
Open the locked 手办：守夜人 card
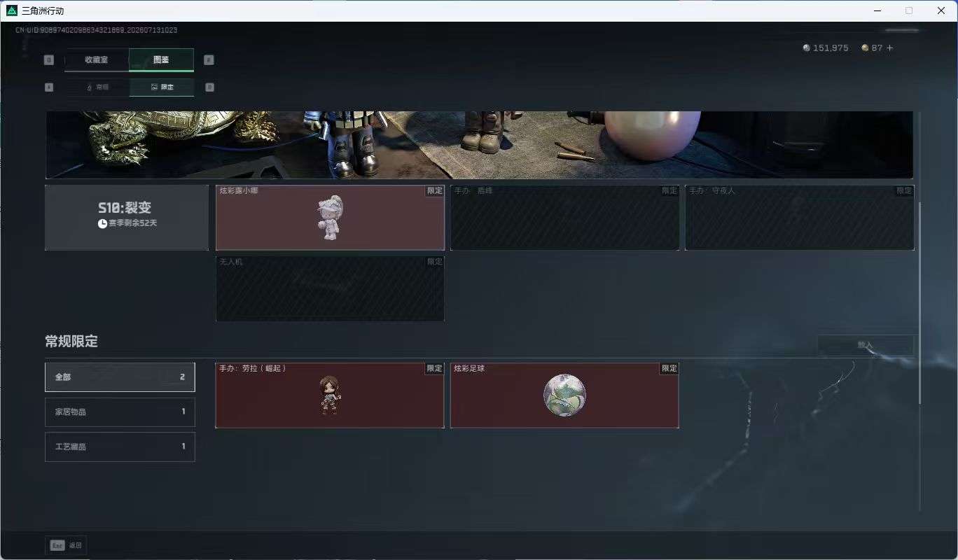[x=799, y=218]
